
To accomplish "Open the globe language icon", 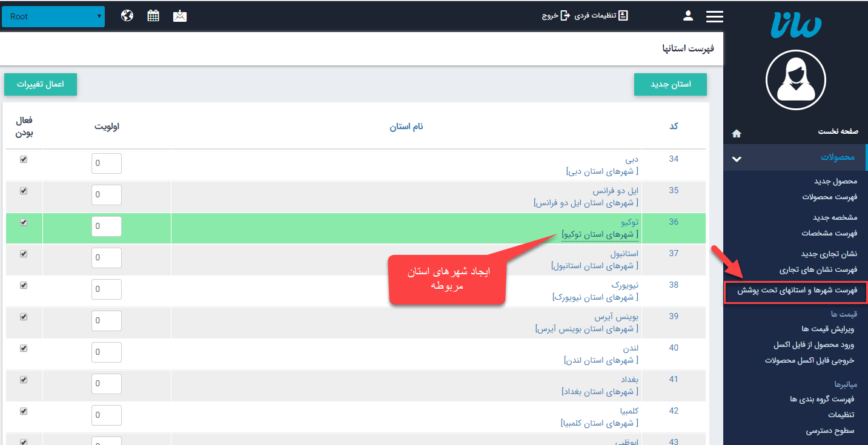I will click(x=127, y=15).
